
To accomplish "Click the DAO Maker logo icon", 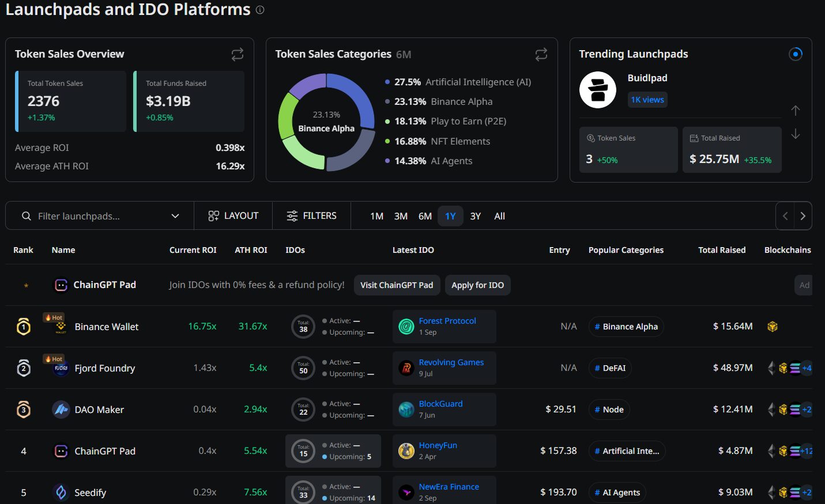I will pyautogui.click(x=61, y=410).
